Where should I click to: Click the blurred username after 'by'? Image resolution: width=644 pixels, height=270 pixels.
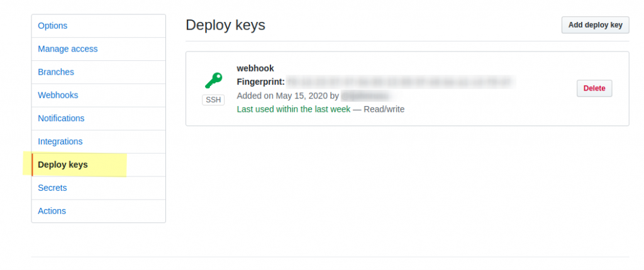pos(366,96)
